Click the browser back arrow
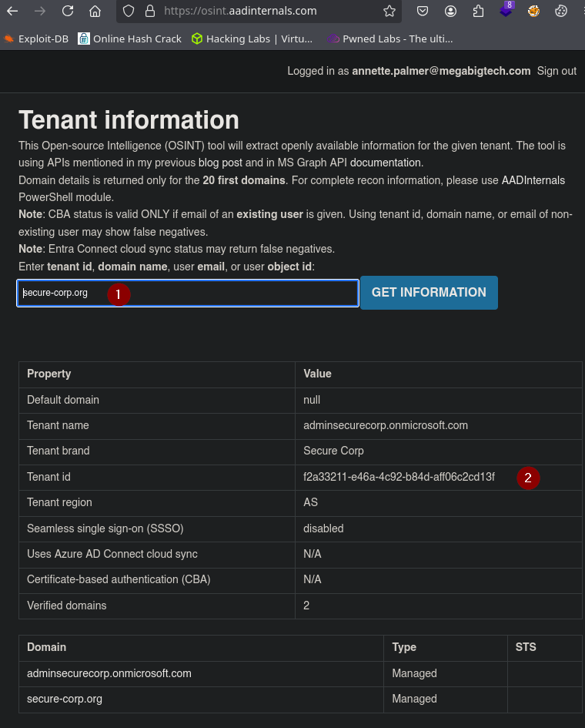 (x=14, y=12)
